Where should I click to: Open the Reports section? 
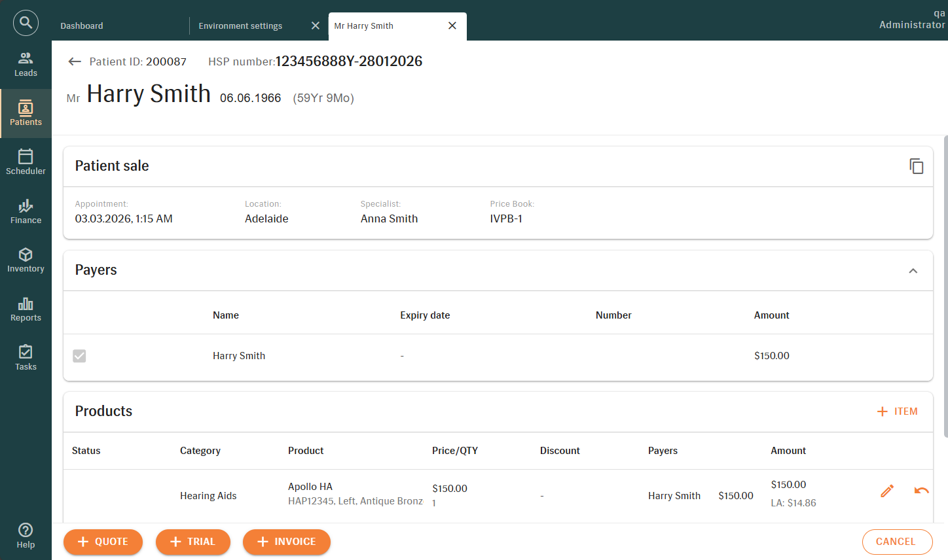click(x=26, y=309)
